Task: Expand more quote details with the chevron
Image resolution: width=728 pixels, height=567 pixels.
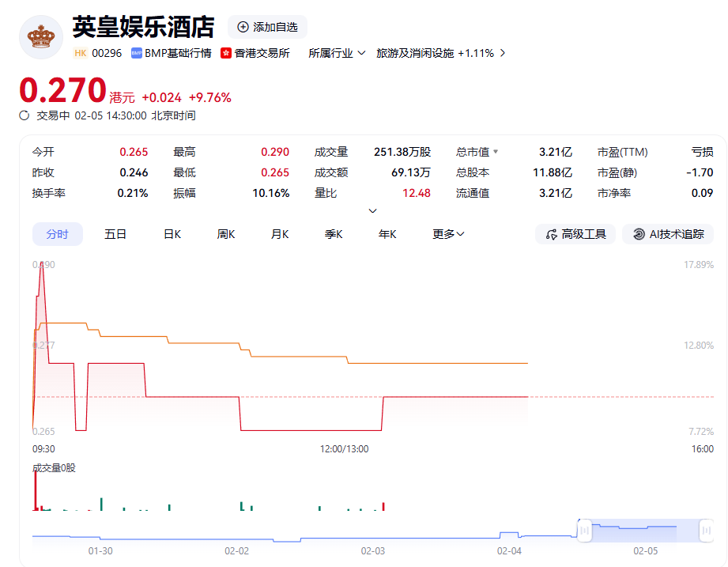Action: 372,210
